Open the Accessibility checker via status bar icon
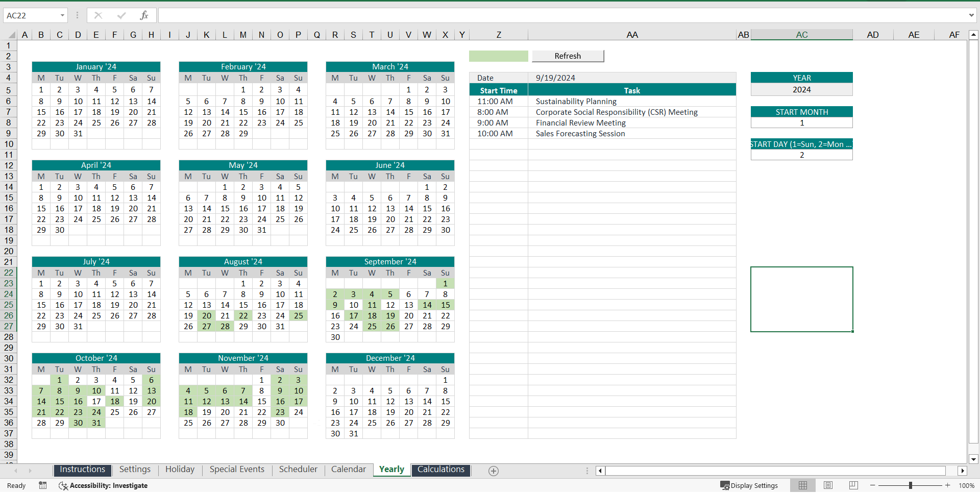This screenshot has height=493, width=980. pyautogui.click(x=63, y=486)
